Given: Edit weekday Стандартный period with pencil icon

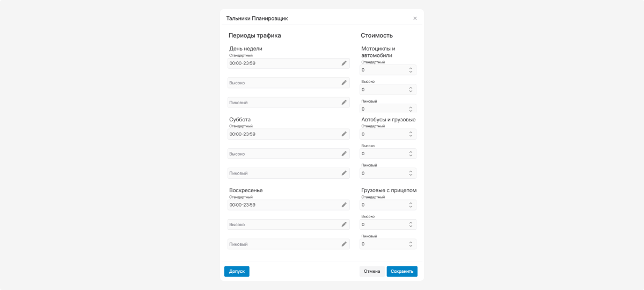Looking at the screenshot, I should (344, 63).
